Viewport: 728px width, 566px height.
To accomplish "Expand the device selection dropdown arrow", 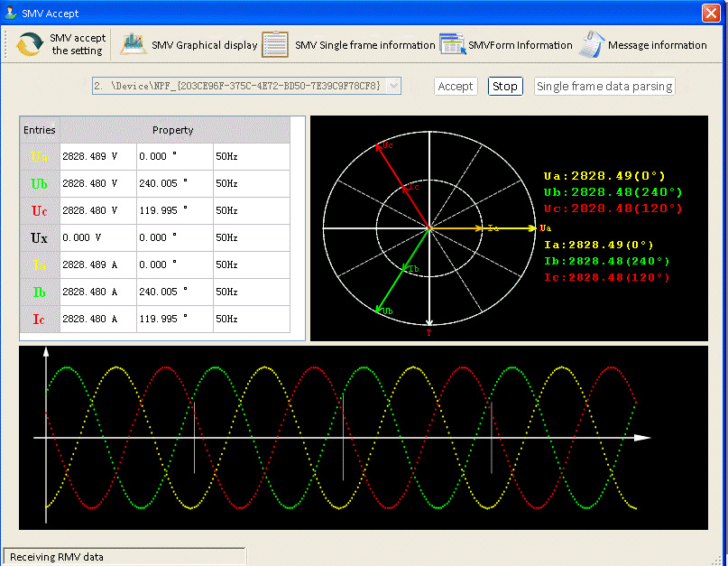I will pyautogui.click(x=393, y=86).
